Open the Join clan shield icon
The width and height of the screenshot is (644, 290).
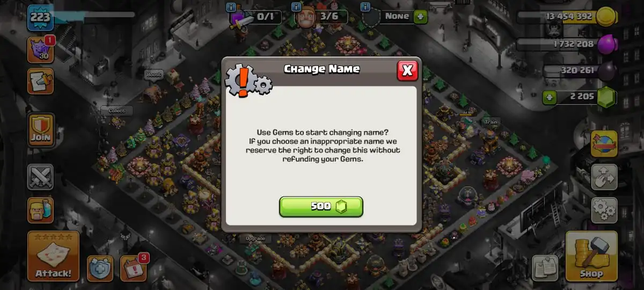(x=41, y=130)
